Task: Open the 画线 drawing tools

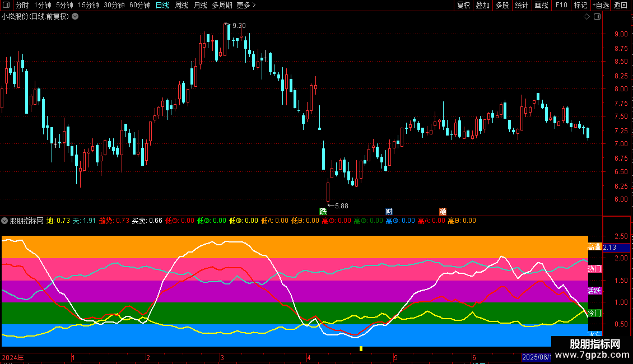Action: point(541,5)
